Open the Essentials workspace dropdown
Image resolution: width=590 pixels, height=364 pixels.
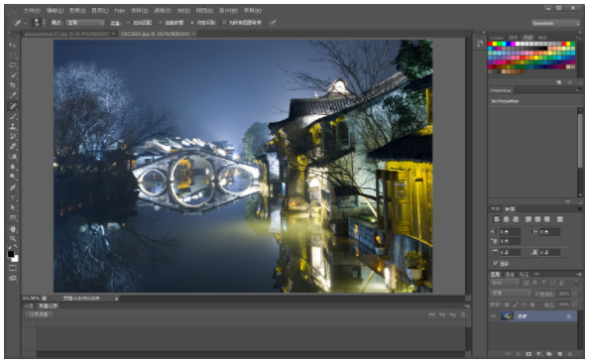coord(555,24)
